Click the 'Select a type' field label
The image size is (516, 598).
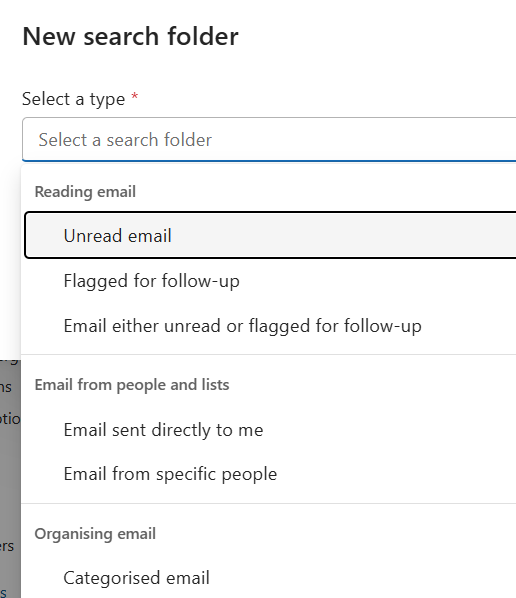pos(74,99)
